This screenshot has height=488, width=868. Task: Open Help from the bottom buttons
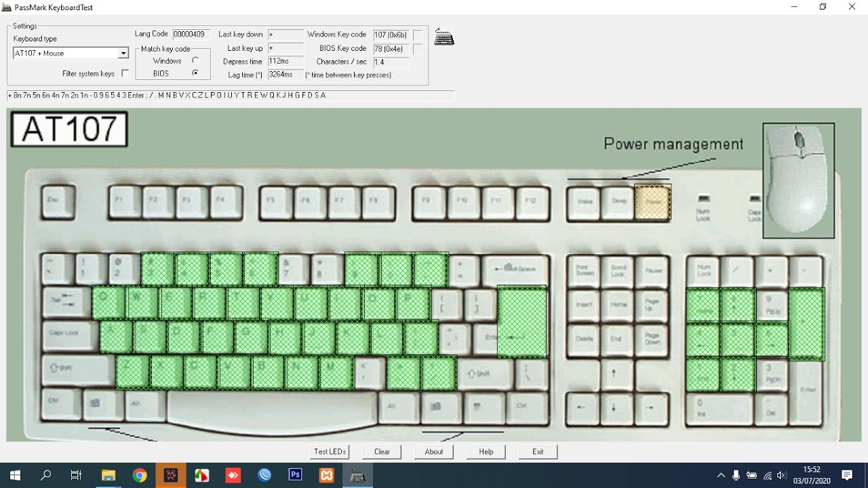[486, 451]
